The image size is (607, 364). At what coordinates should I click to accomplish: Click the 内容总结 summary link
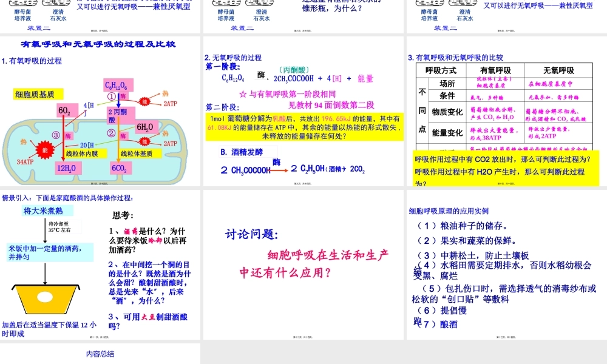tap(100, 354)
